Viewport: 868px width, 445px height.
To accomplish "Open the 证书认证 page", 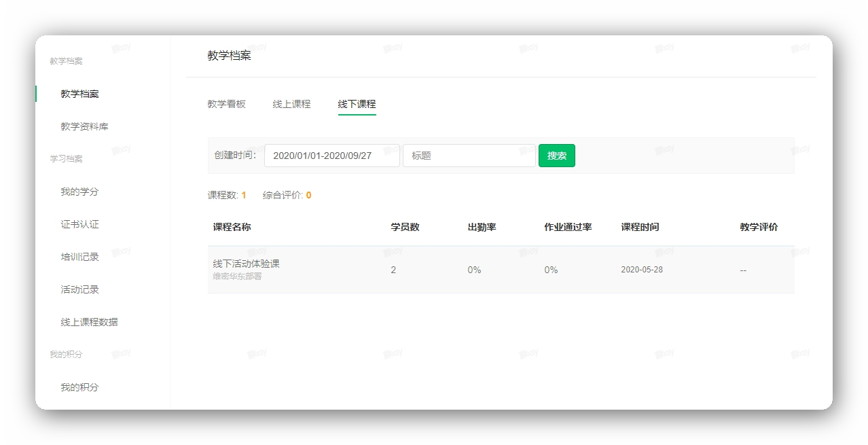I will pos(79,224).
